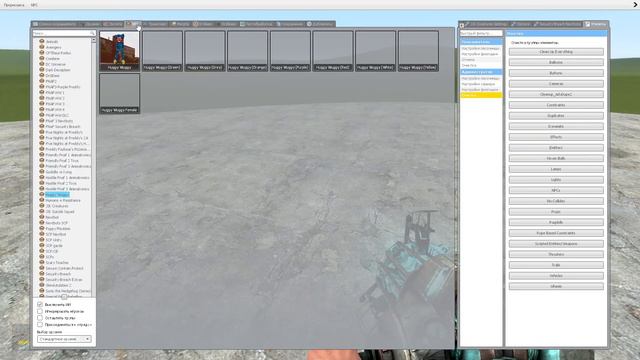Viewport: 640px width, 360px height.
Task: Click the Security Breach Extras category icon
Action: pyautogui.click(x=42, y=280)
